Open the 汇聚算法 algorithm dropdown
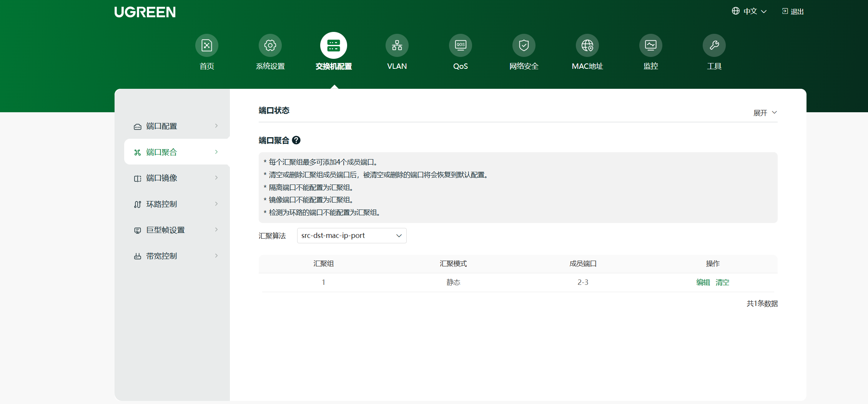 pyautogui.click(x=351, y=235)
